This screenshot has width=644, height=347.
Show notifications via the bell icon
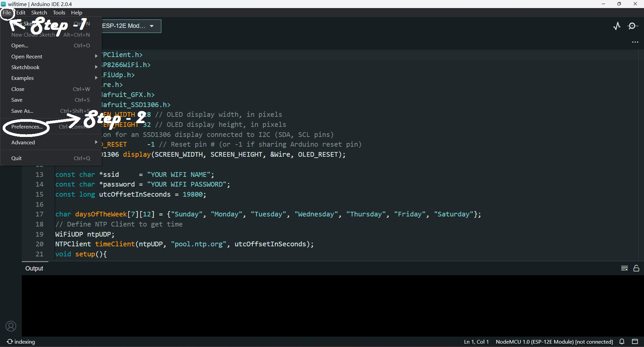point(622,342)
